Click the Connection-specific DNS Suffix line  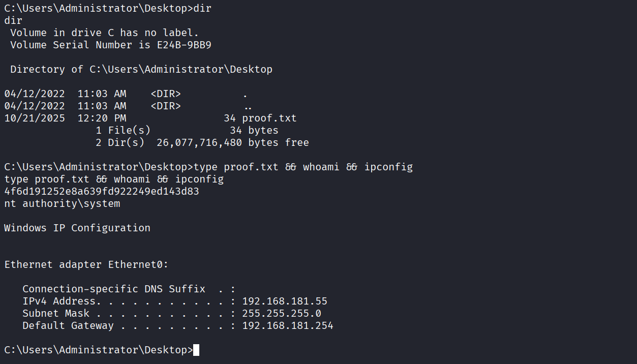tap(114, 289)
